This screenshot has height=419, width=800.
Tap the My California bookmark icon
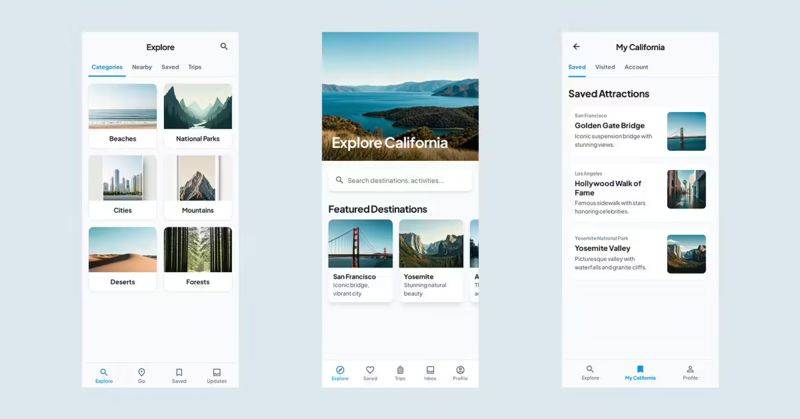[x=640, y=368]
